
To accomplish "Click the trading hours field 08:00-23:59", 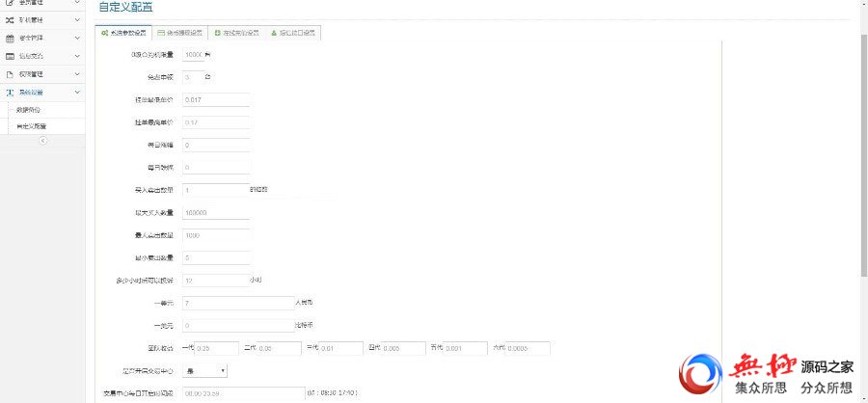I will click(x=241, y=393).
